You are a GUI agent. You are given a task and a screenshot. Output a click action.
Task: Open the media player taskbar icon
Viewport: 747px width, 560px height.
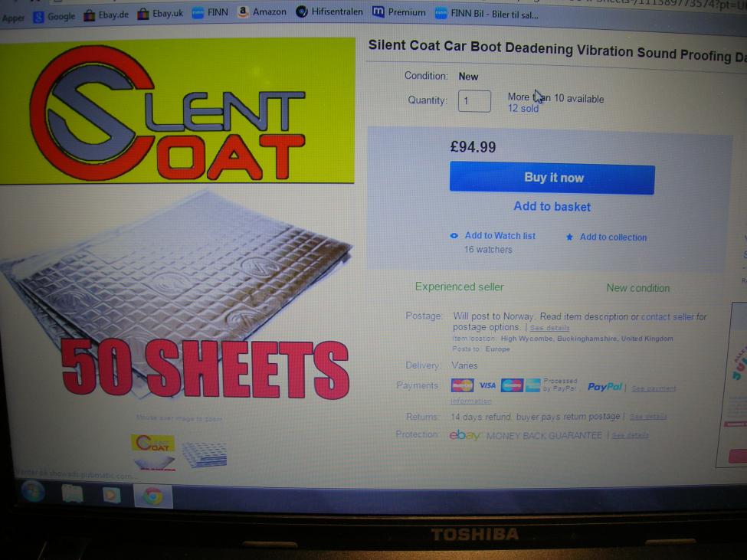coord(111,495)
